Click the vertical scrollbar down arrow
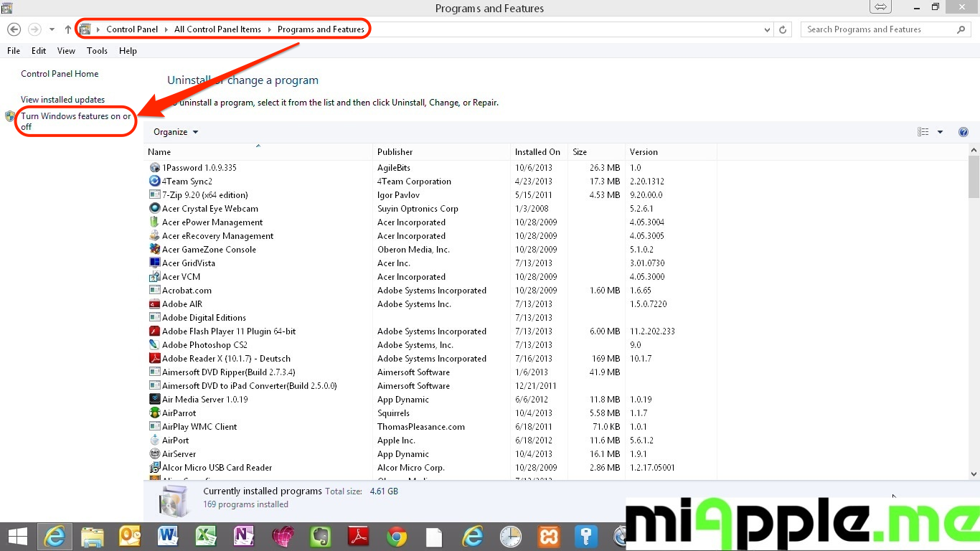The image size is (980, 551). click(x=974, y=474)
